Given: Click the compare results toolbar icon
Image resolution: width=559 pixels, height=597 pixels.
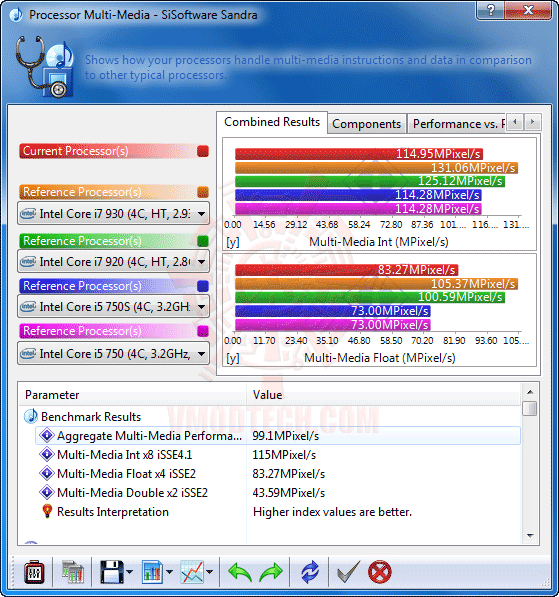Looking at the screenshot, I should click(72, 572).
